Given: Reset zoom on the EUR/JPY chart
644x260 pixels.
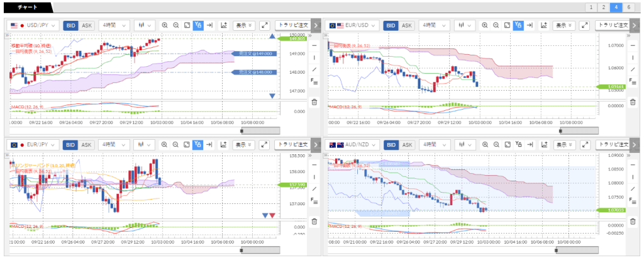Looking at the screenshot, I should (187, 145).
